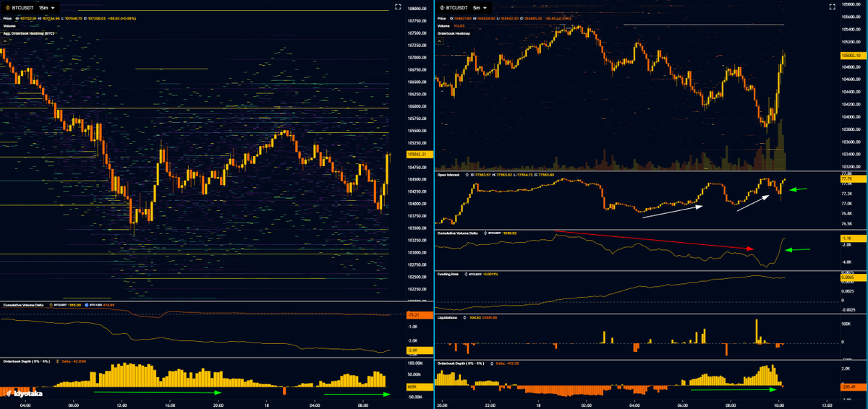Click the Liquidations panel title

pos(448,317)
